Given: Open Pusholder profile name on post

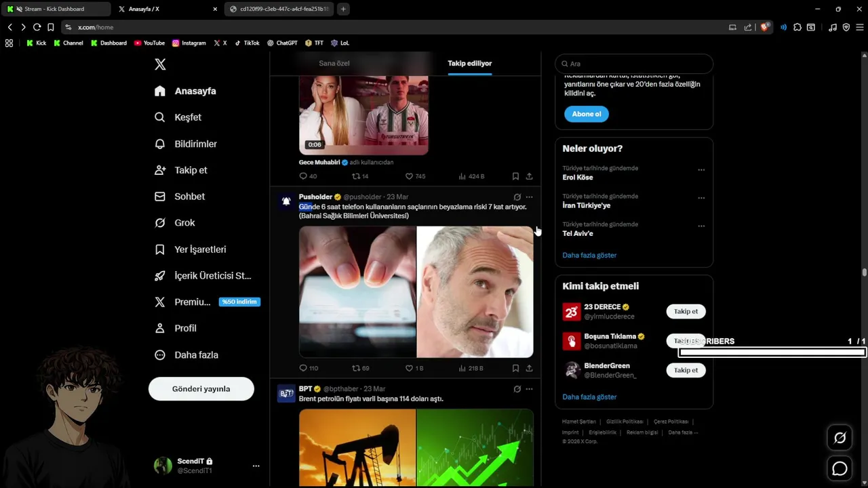Looking at the screenshot, I should tap(315, 197).
